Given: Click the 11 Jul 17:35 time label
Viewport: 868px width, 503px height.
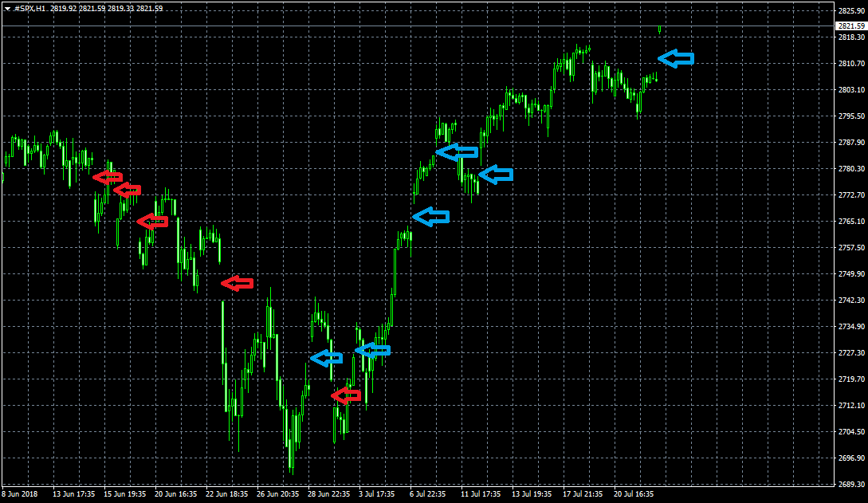Looking at the screenshot, I should [x=481, y=493].
